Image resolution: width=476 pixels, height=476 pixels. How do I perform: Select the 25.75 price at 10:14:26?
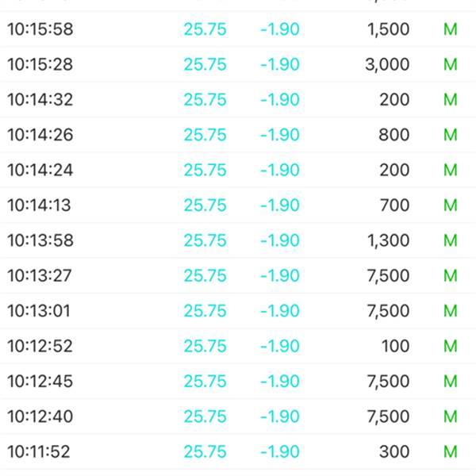pyautogui.click(x=205, y=135)
